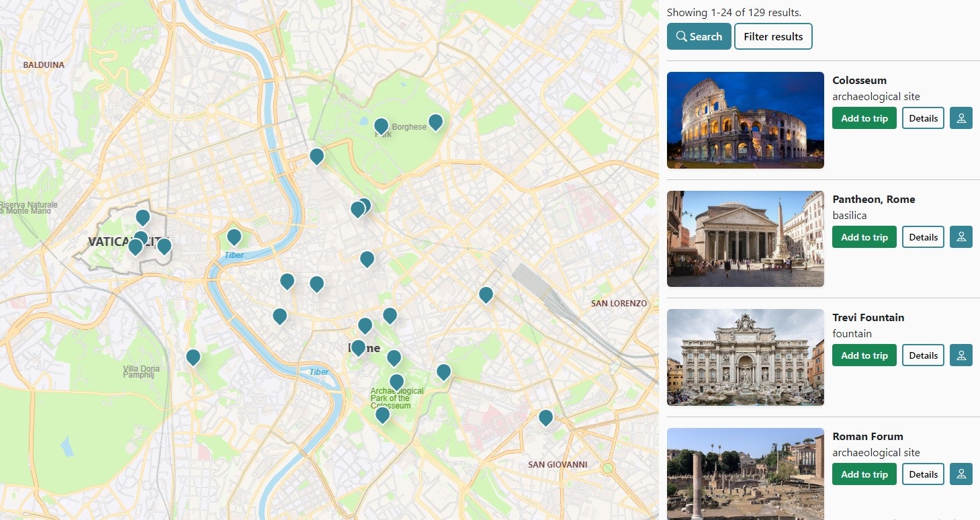Image resolution: width=980 pixels, height=520 pixels.
Task: Select easternmost marker inside Vatican City border
Action: 164,247
